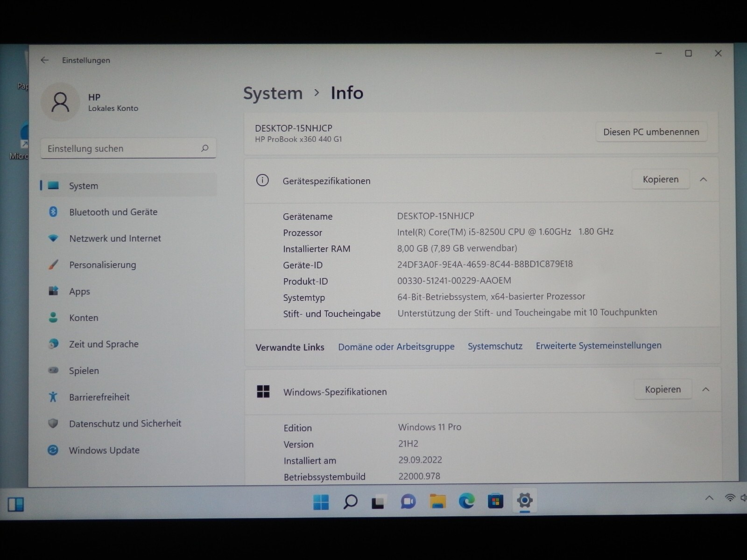Viewport: 747px width, 560px height.
Task: Click the Systemtyp value 64-Bit-Betriebssystem
Action: 491,296
